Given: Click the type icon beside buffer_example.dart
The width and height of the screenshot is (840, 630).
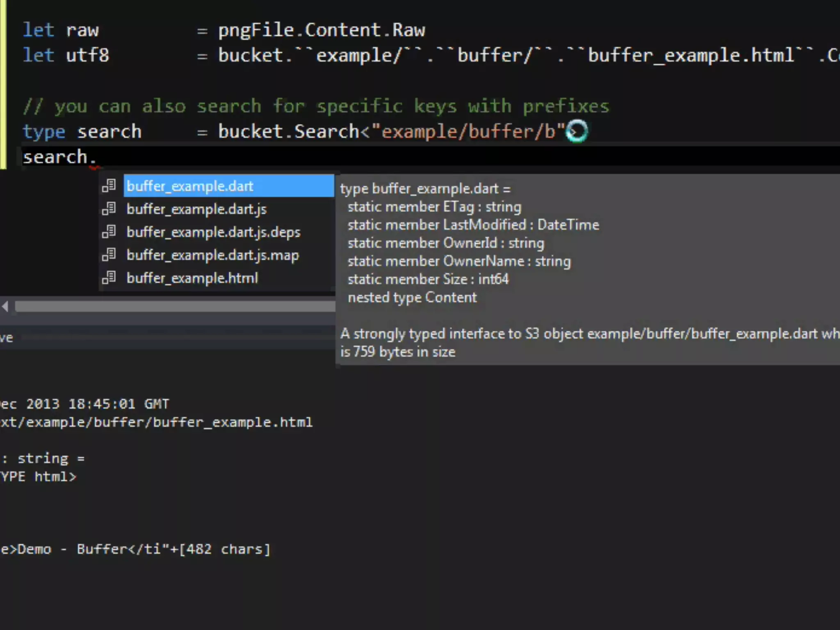Looking at the screenshot, I should 109,186.
